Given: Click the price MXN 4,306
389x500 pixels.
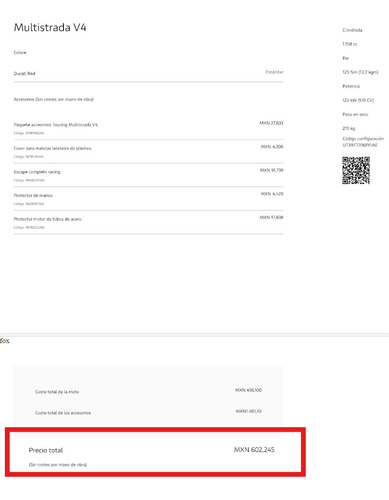Looking at the screenshot, I should (272, 147).
